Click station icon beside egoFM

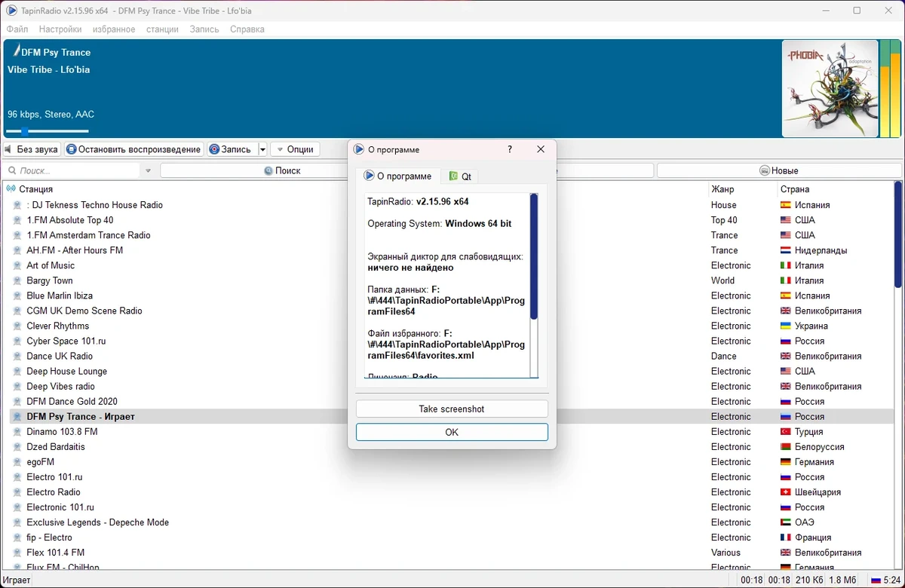(x=18, y=462)
